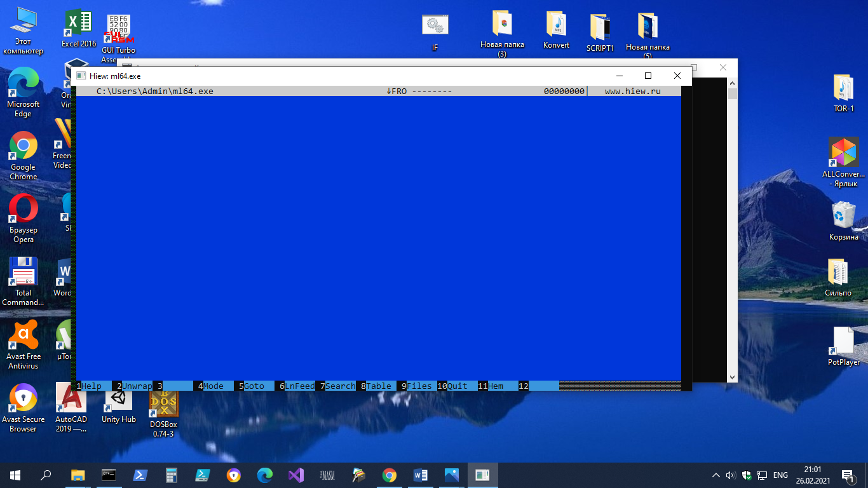Open Microsoft Word from the taskbar
Image resolution: width=868 pixels, height=488 pixels.
(x=419, y=475)
